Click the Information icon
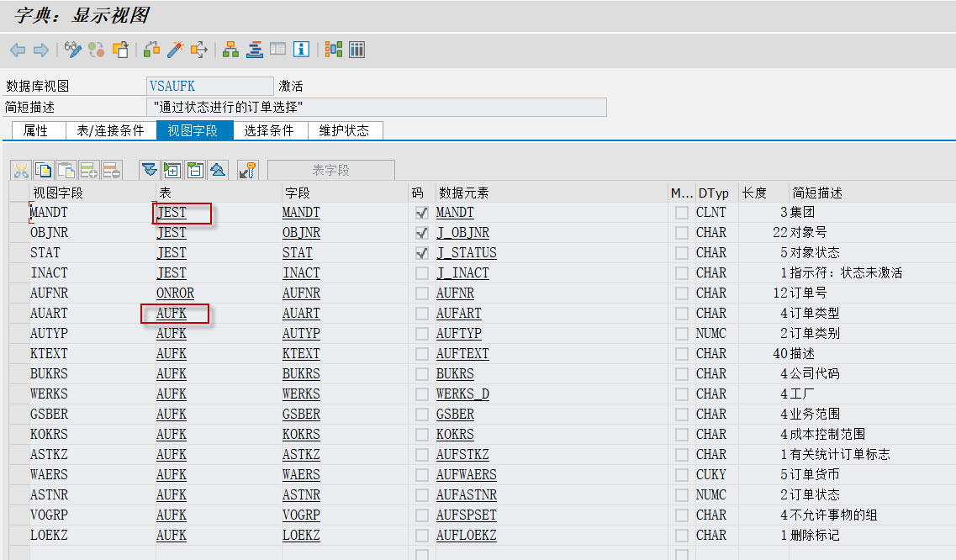Image resolution: width=956 pixels, height=560 pixels. click(301, 49)
